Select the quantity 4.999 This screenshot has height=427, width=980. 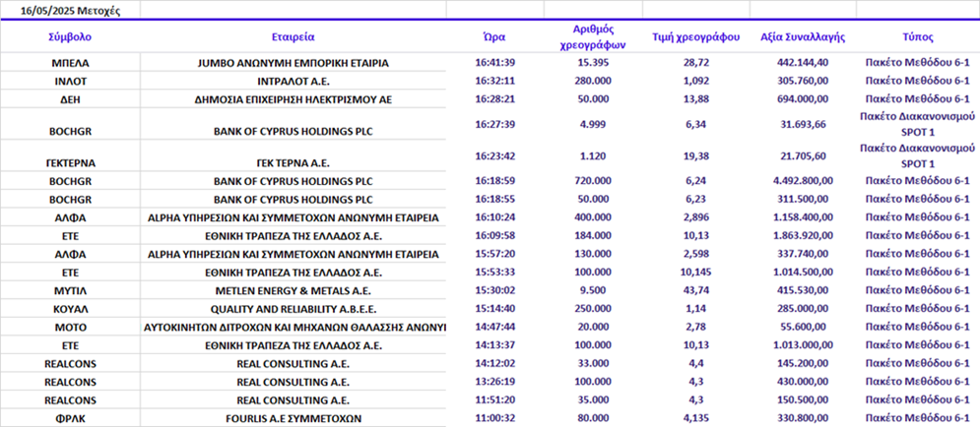(593, 124)
